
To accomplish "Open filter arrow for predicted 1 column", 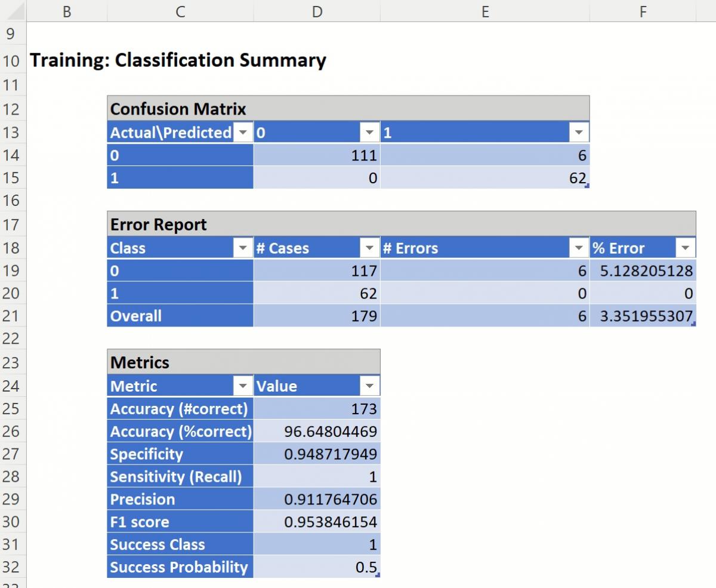I will click(x=579, y=133).
